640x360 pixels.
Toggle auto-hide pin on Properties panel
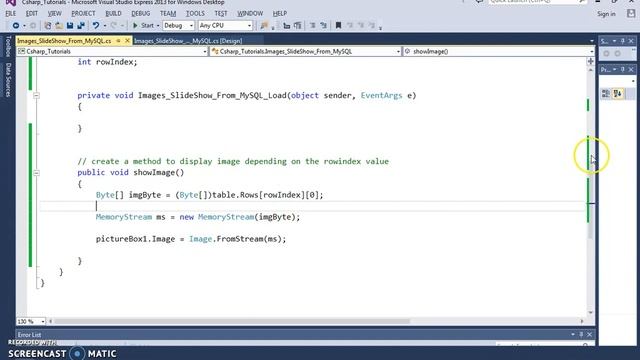[623, 70]
